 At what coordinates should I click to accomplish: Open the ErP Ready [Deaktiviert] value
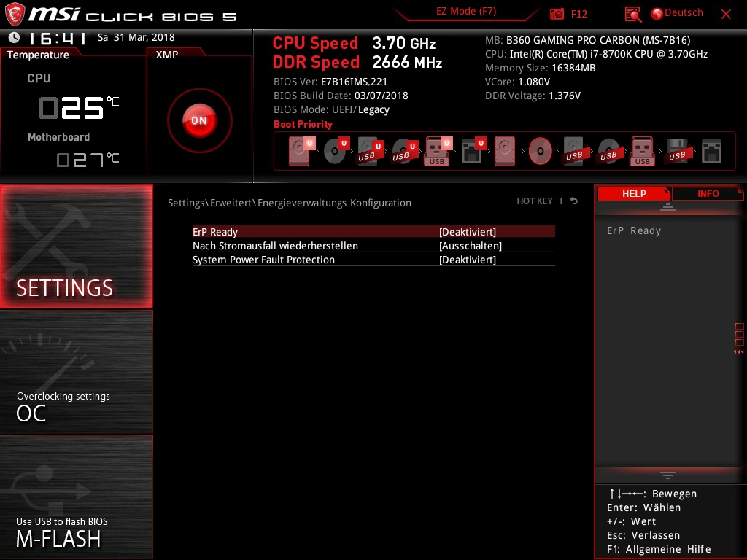click(468, 232)
